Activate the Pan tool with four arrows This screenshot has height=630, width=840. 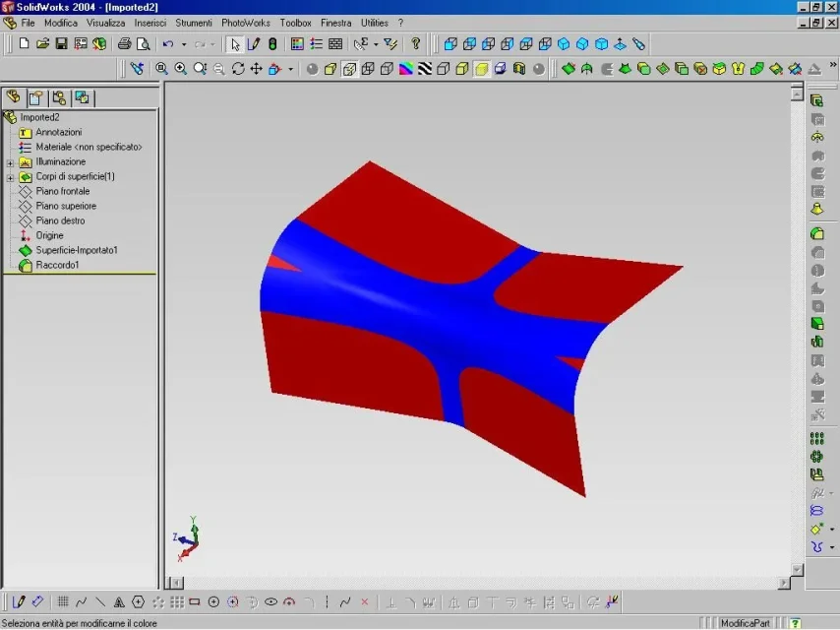pos(256,69)
